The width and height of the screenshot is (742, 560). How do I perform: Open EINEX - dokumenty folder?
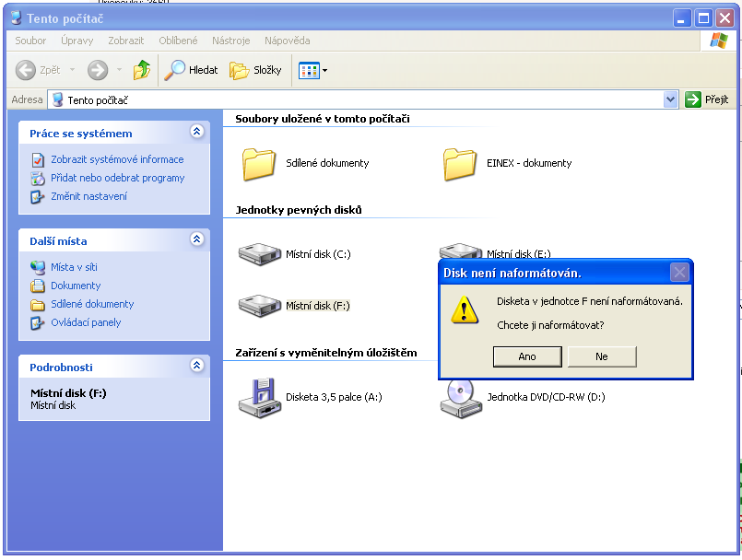tap(460, 163)
